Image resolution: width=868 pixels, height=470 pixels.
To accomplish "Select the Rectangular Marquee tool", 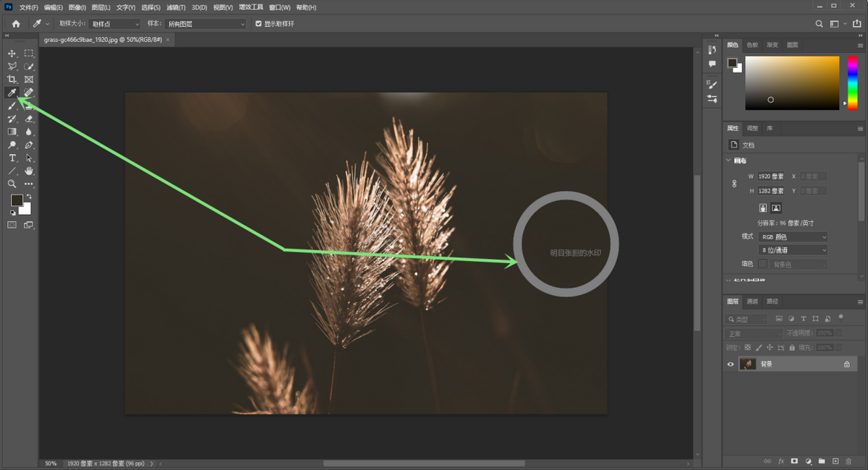I will pyautogui.click(x=29, y=54).
